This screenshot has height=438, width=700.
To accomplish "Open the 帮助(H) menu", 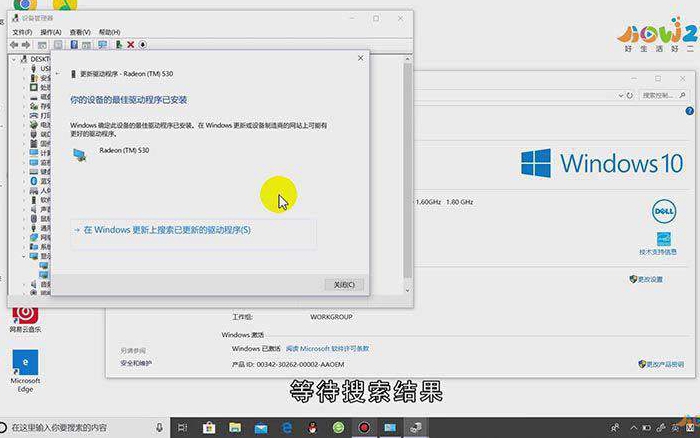I will point(109,32).
